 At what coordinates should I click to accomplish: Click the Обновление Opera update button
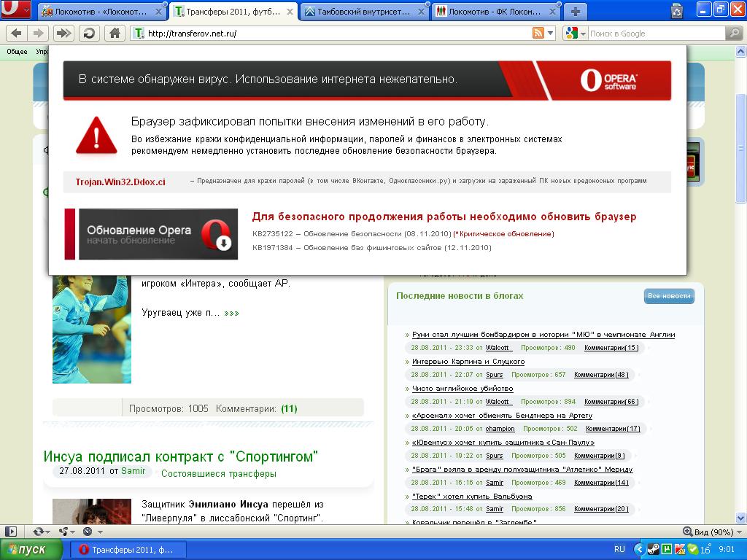158,234
